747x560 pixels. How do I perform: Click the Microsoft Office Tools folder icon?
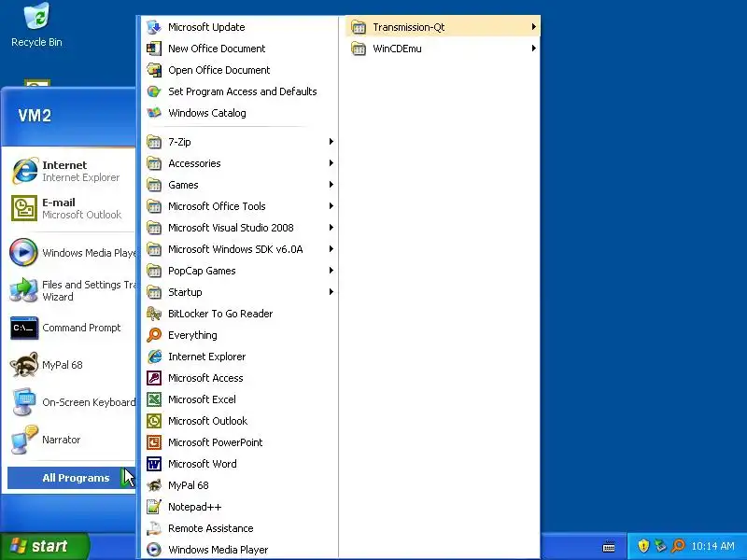[x=154, y=206]
